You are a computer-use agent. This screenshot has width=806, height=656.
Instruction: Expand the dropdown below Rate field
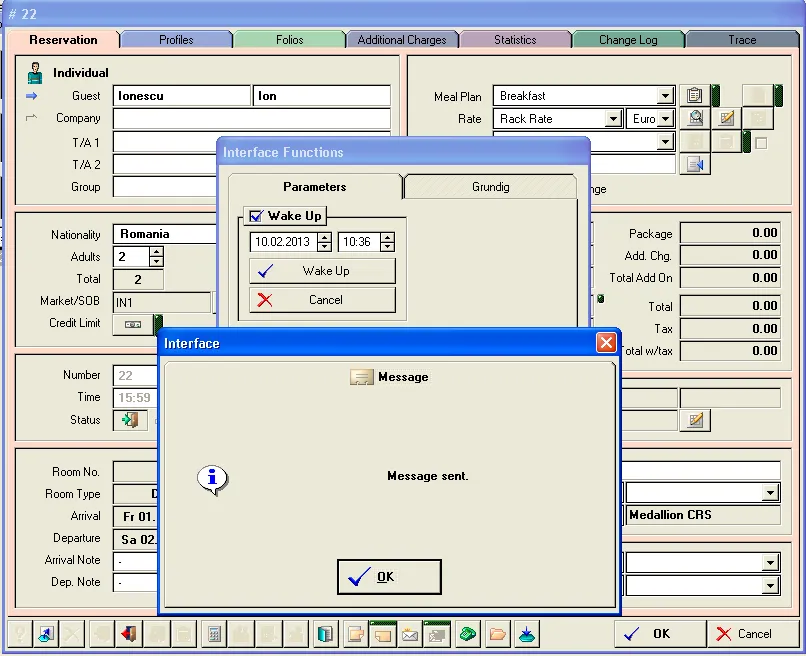coord(665,142)
